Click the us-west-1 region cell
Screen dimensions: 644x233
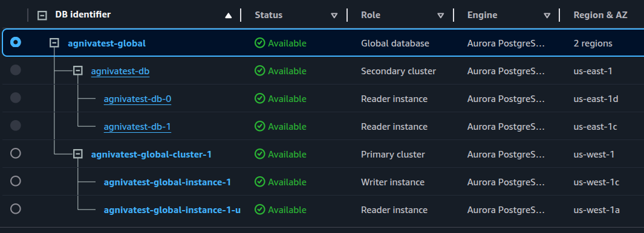click(594, 155)
